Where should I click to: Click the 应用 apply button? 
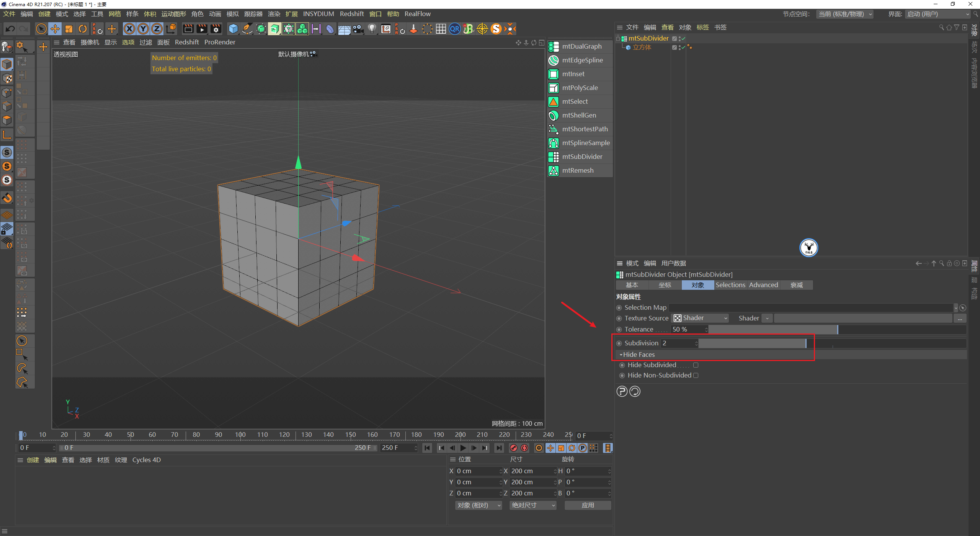[588, 505]
